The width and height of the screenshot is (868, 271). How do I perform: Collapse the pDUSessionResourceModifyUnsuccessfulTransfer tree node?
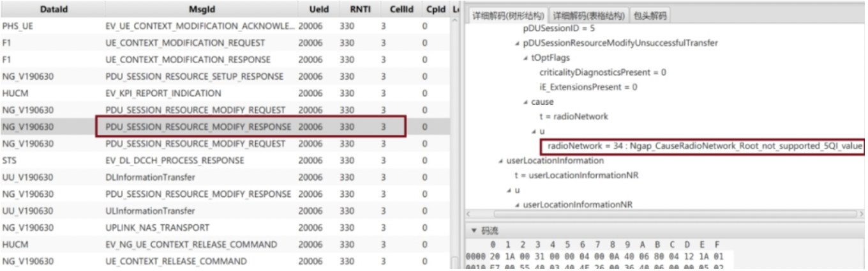pos(517,43)
